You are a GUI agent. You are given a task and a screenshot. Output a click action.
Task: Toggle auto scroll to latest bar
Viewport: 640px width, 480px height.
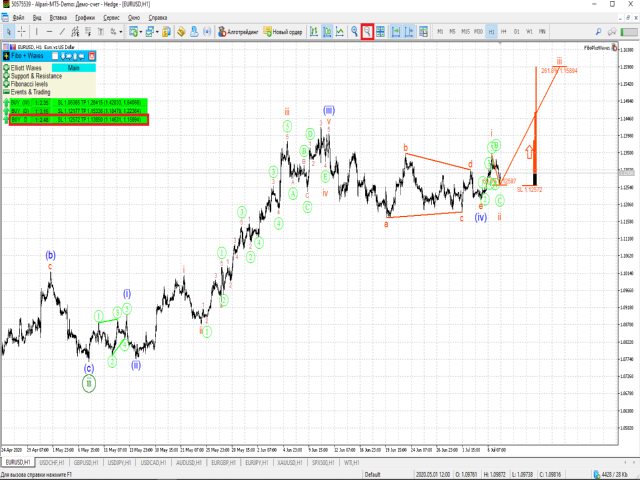396,31
